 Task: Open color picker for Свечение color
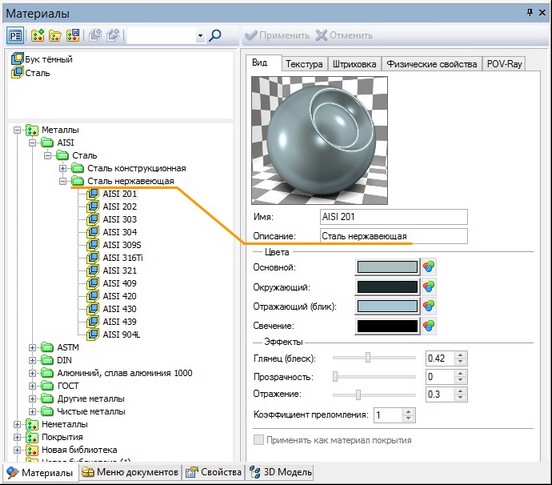tap(429, 326)
